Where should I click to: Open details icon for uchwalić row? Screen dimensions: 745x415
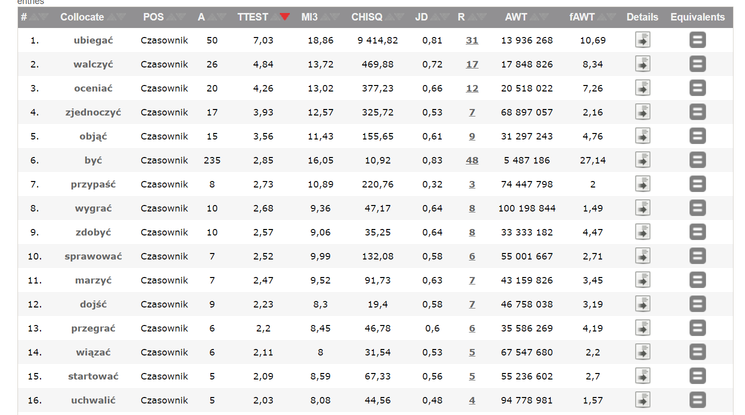pos(642,400)
